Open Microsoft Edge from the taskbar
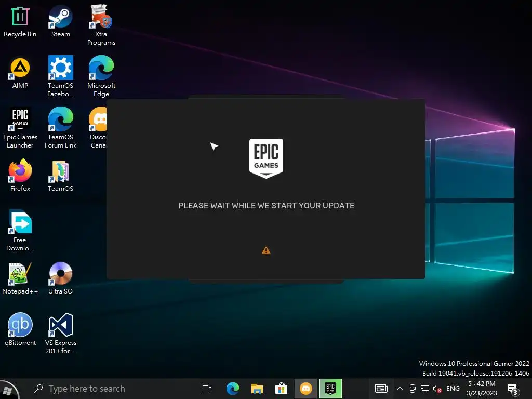Viewport: 532px width, 399px height. pyautogui.click(x=232, y=389)
